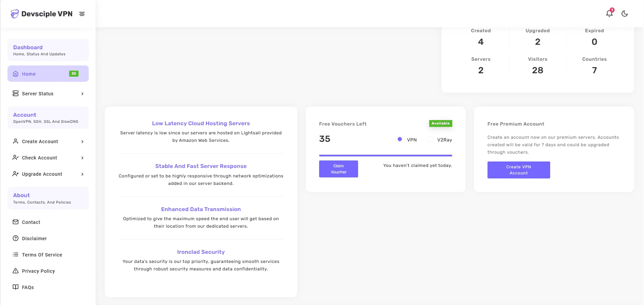Open Home menu item label
644x305 pixels.
[x=29, y=74]
